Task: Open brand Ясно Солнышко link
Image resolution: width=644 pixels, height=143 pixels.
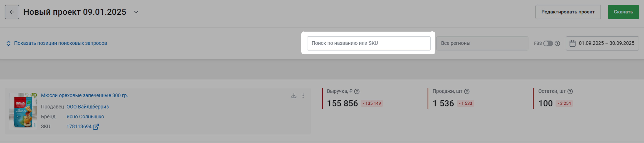Action: tap(85, 117)
